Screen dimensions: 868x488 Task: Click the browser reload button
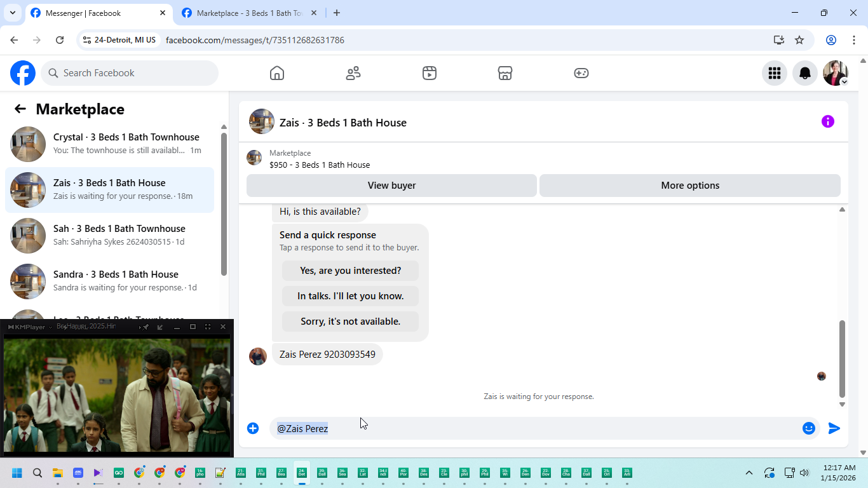(x=60, y=40)
